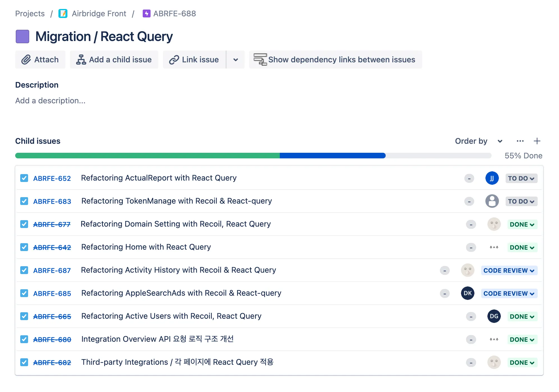The height and width of the screenshot is (392, 559).
Task: Toggle the checkbox for ABRFE-682
Action: click(x=24, y=362)
